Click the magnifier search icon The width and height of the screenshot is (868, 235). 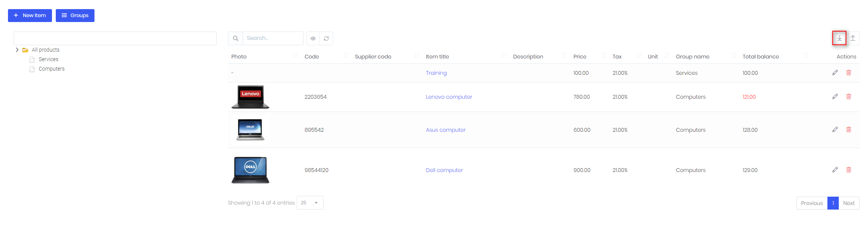pyautogui.click(x=236, y=38)
